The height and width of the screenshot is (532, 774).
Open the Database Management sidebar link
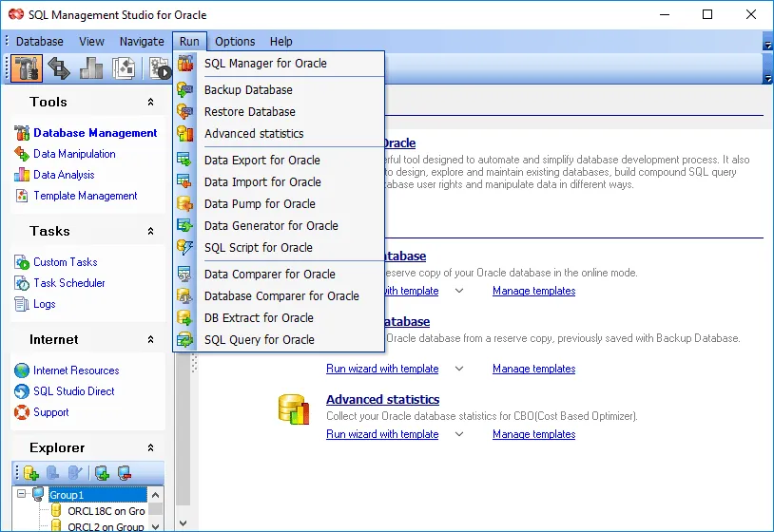point(95,133)
